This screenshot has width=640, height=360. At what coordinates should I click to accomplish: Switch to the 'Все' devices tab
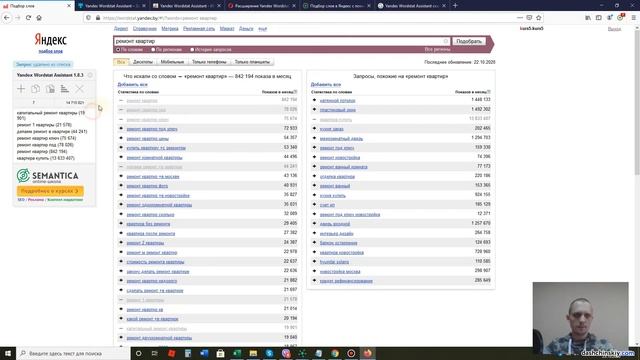click(x=121, y=62)
